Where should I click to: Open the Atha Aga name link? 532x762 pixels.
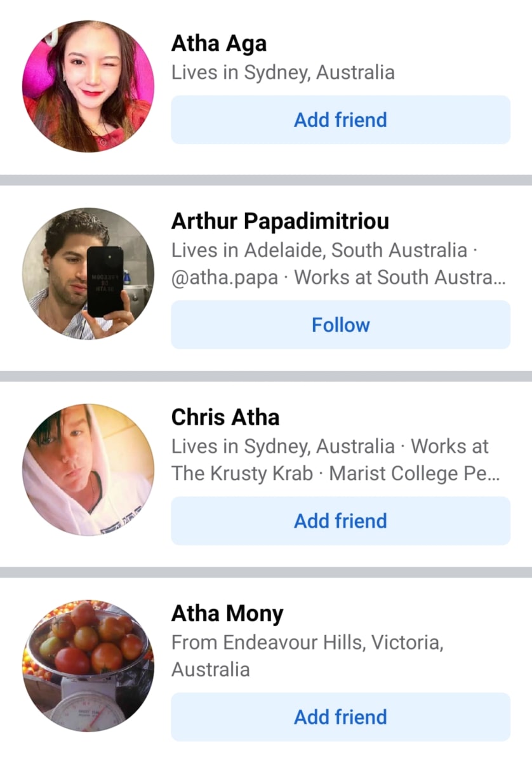tap(219, 44)
